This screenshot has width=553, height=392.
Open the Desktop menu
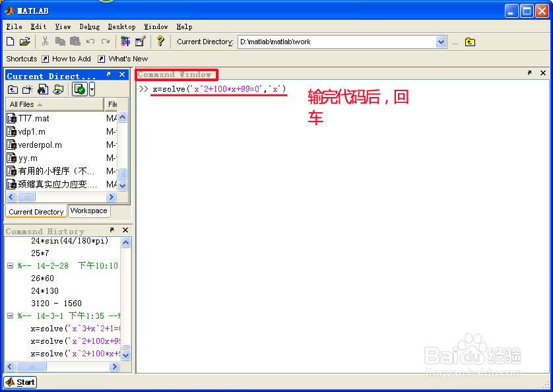tap(121, 27)
